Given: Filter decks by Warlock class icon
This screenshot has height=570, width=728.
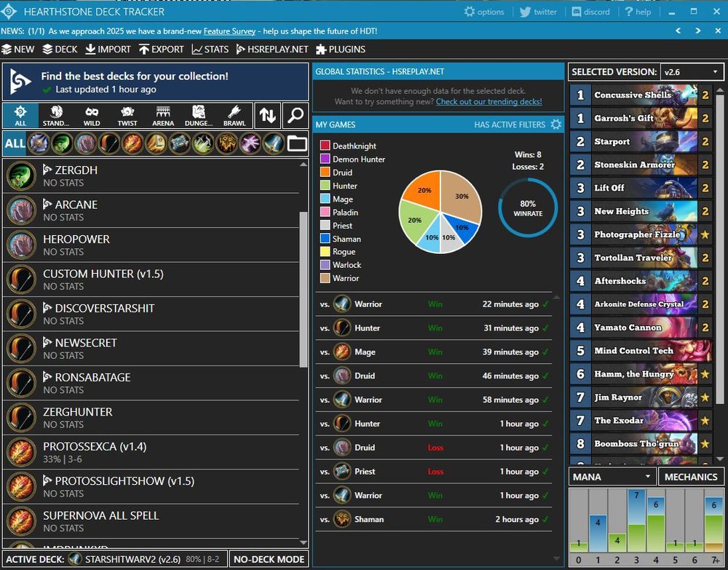Looking at the screenshot, I should 250,143.
